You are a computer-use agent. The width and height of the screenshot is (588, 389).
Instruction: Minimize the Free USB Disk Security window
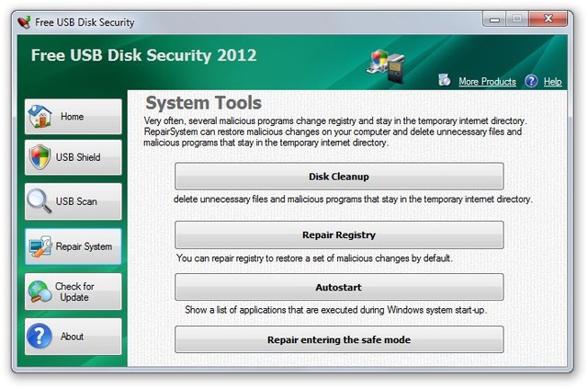click(494, 18)
